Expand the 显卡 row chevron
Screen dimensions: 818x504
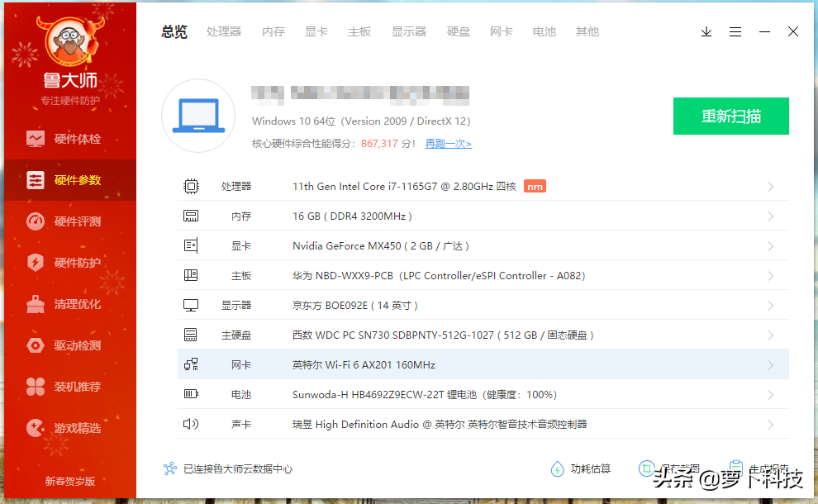771,246
